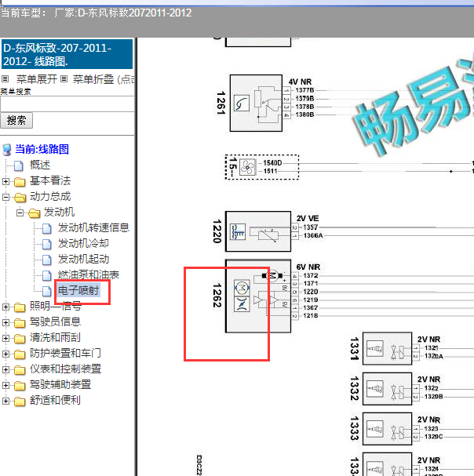Click component 1261 sensor symbol in diagram
Image resolution: width=474 pixels, height=476 pixels.
242,104
